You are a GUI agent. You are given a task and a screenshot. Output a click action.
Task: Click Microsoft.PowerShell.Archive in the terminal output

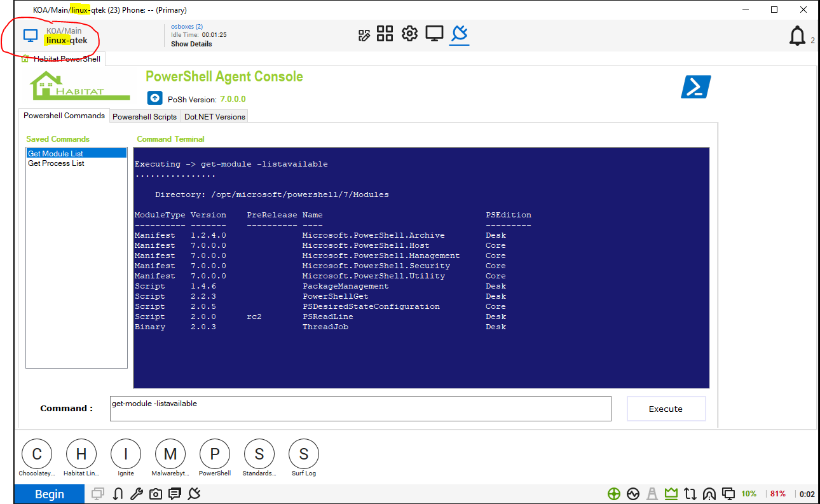click(373, 235)
